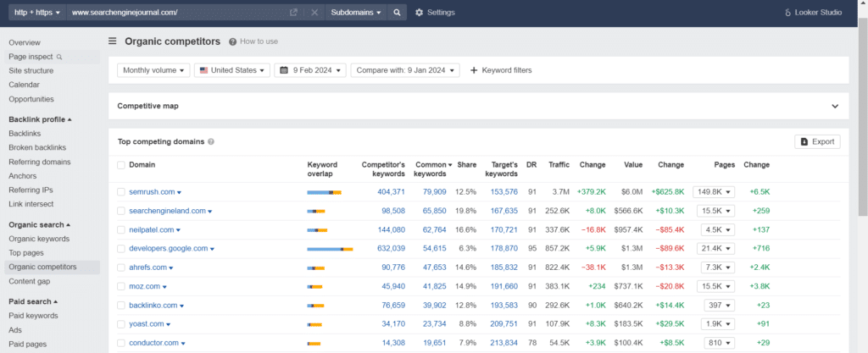The width and height of the screenshot is (868, 353).
Task: Click help icon beside Top competing domains
Action: (x=211, y=142)
